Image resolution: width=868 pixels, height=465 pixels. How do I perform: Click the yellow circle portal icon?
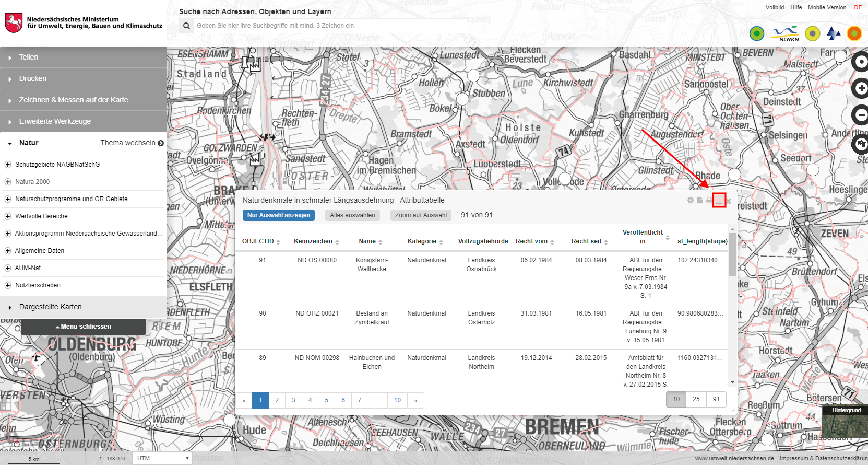[813, 33]
